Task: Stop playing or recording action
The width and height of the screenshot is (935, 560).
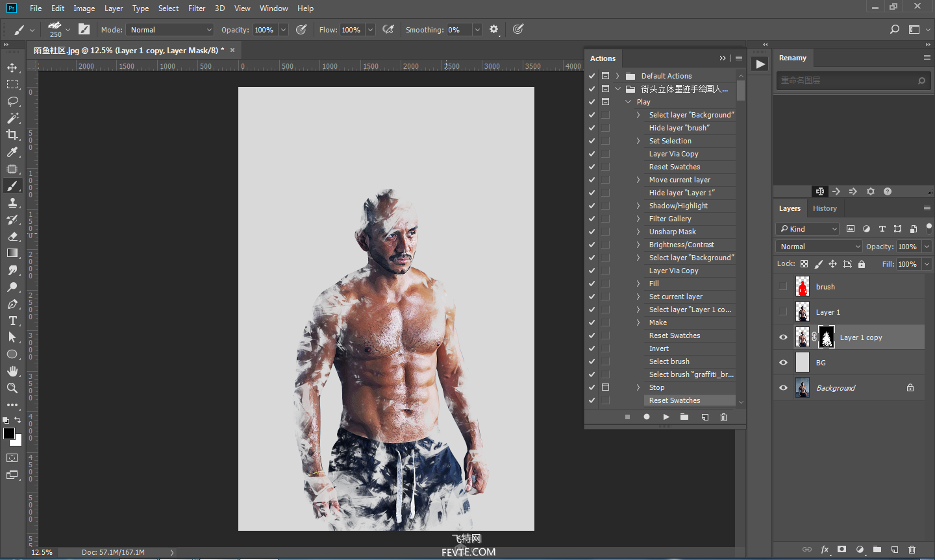Action: (x=627, y=417)
